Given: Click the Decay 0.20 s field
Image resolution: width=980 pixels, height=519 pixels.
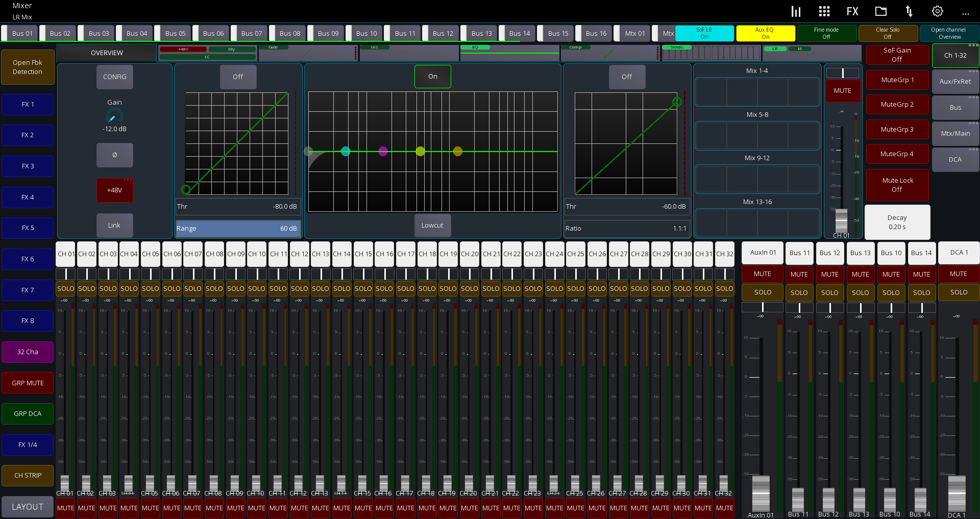Looking at the screenshot, I should click(897, 222).
